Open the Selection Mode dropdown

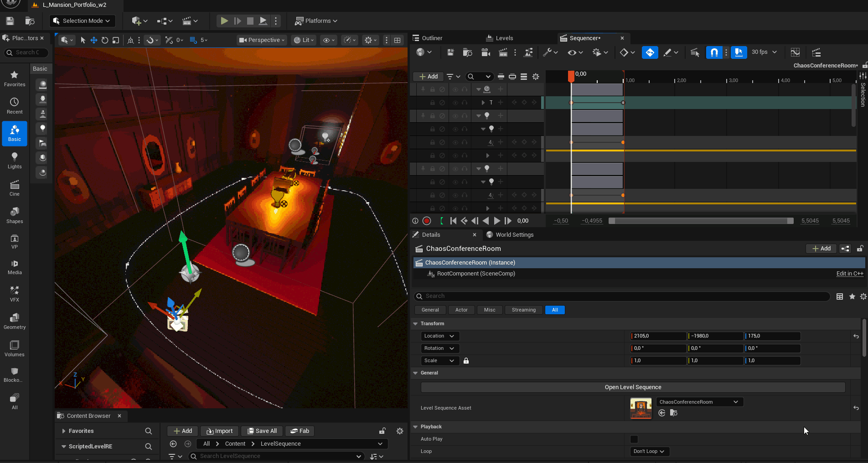point(82,21)
